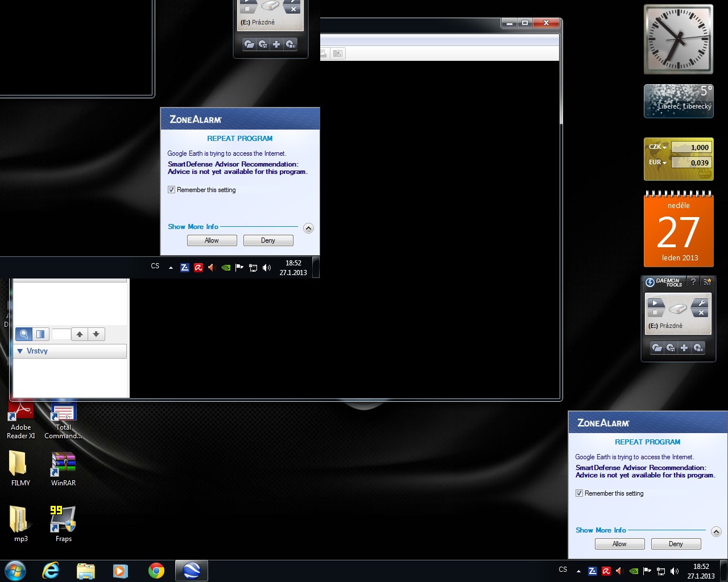This screenshot has height=582, width=728.
Task: Launch Windows Media Player from the taskbar
Action: point(121,571)
